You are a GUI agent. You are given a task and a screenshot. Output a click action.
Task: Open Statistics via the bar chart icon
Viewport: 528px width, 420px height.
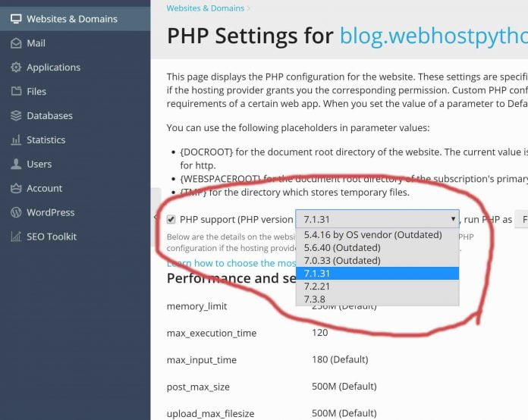(x=16, y=140)
